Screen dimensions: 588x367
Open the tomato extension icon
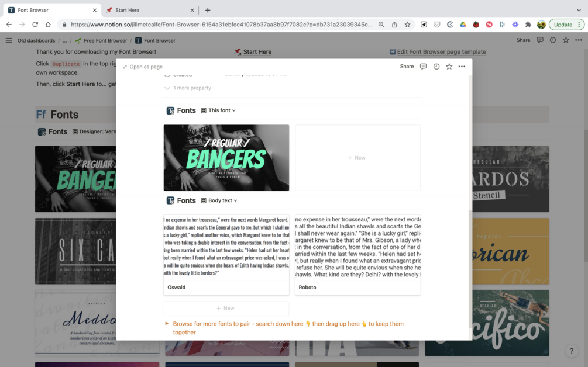pos(476,25)
